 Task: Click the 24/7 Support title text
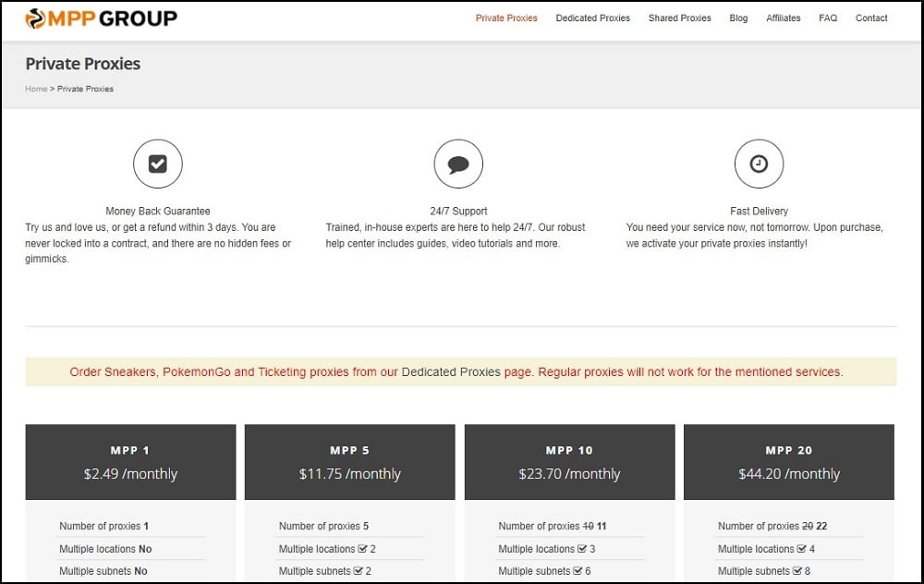(458, 211)
